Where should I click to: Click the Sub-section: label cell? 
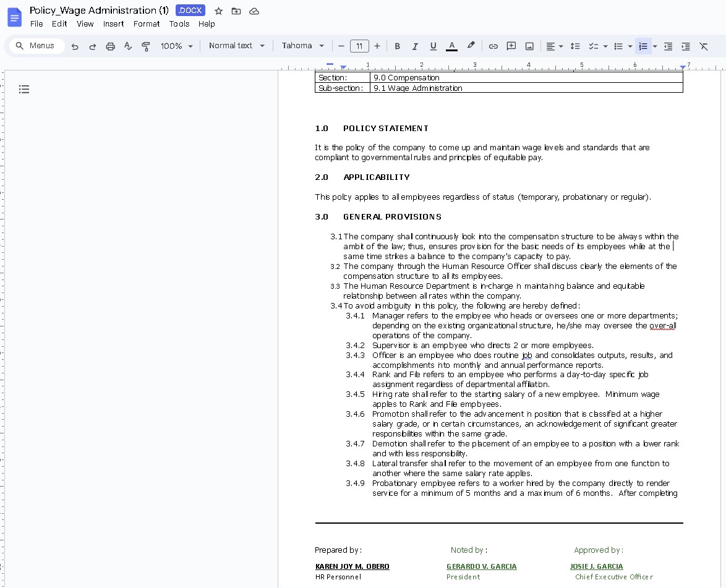[x=343, y=88]
